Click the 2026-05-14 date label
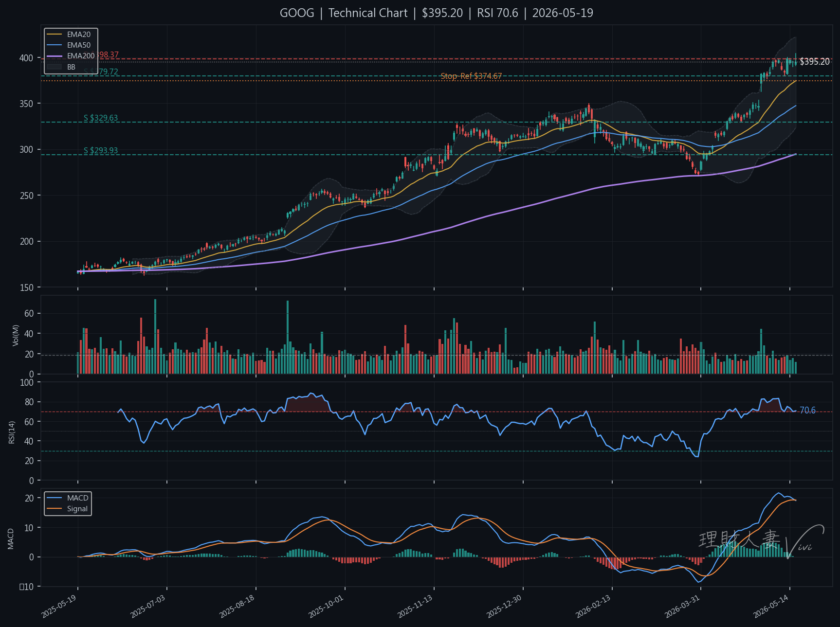This screenshot has width=840, height=627. tap(771, 606)
